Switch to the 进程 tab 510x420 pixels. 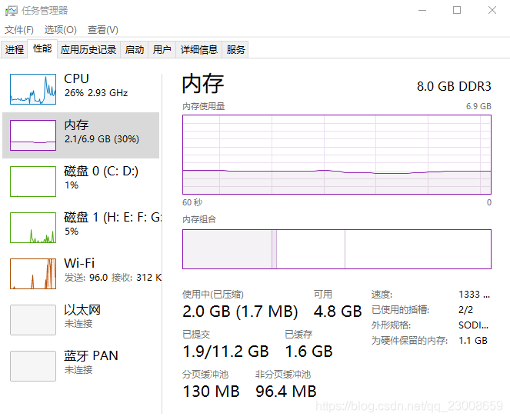[15, 49]
